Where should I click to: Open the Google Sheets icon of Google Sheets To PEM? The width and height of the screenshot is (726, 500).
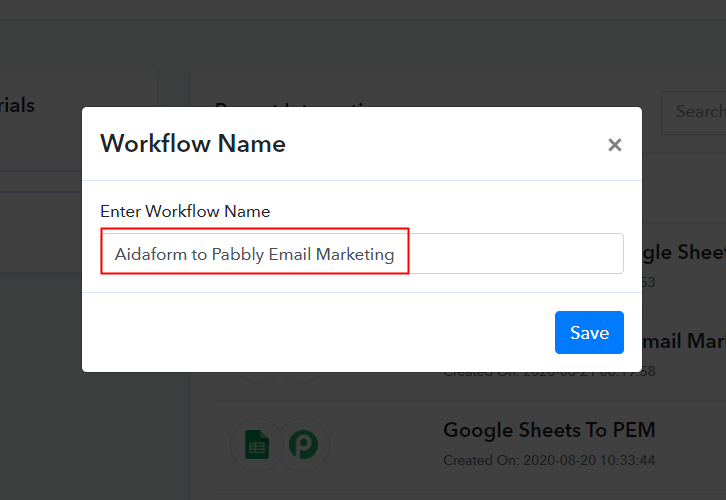[257, 445]
